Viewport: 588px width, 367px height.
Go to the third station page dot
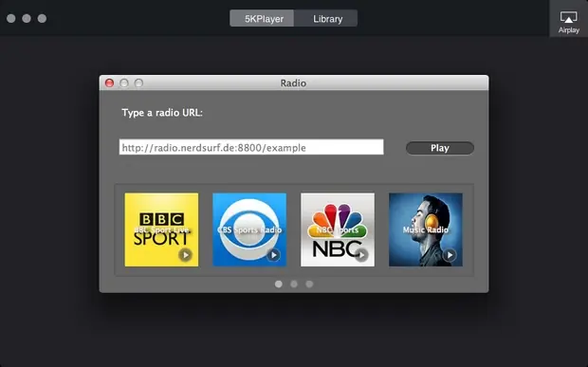[x=309, y=284]
